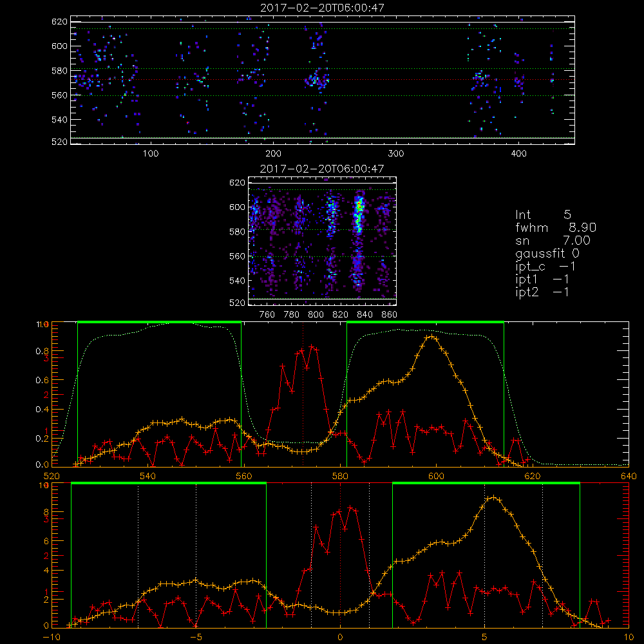Click y-axis label 600 of the wide top image
Viewport: 644px width, 644px height.
(x=59, y=46)
